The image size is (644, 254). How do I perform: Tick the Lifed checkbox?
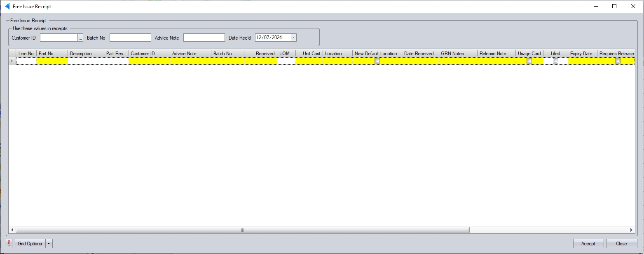pyautogui.click(x=555, y=61)
